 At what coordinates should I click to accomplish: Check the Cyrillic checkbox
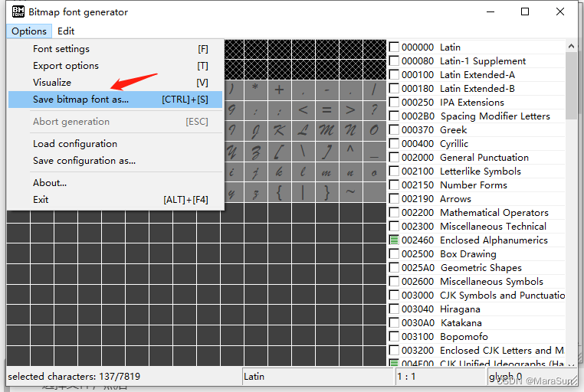click(x=394, y=143)
